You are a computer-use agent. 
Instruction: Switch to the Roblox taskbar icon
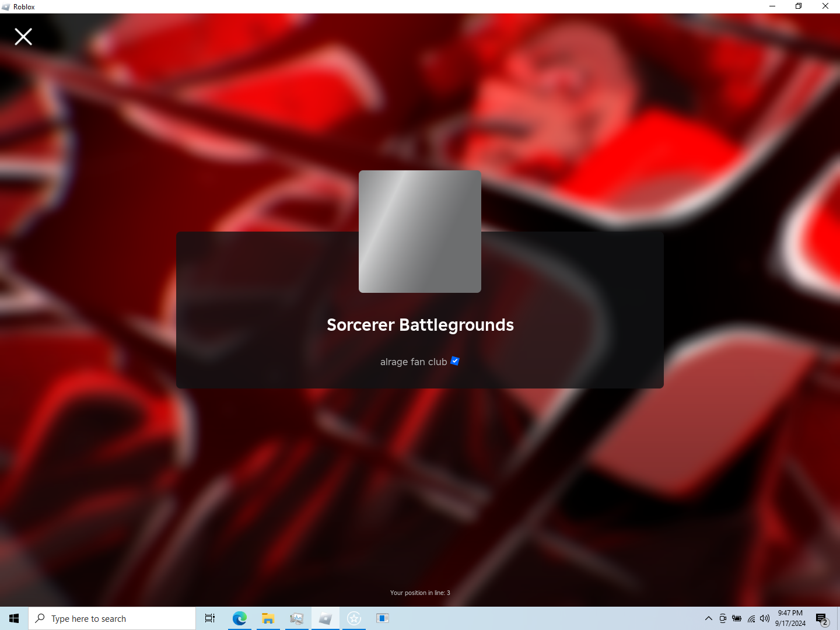325,618
